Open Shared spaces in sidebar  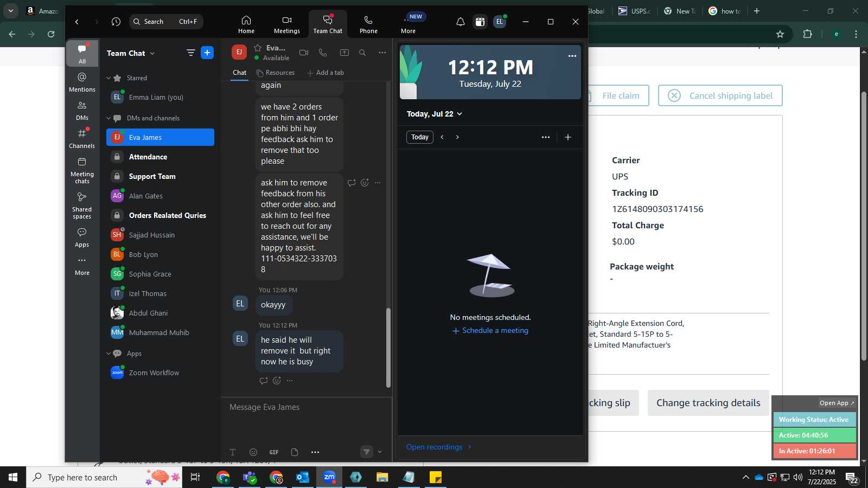82,206
